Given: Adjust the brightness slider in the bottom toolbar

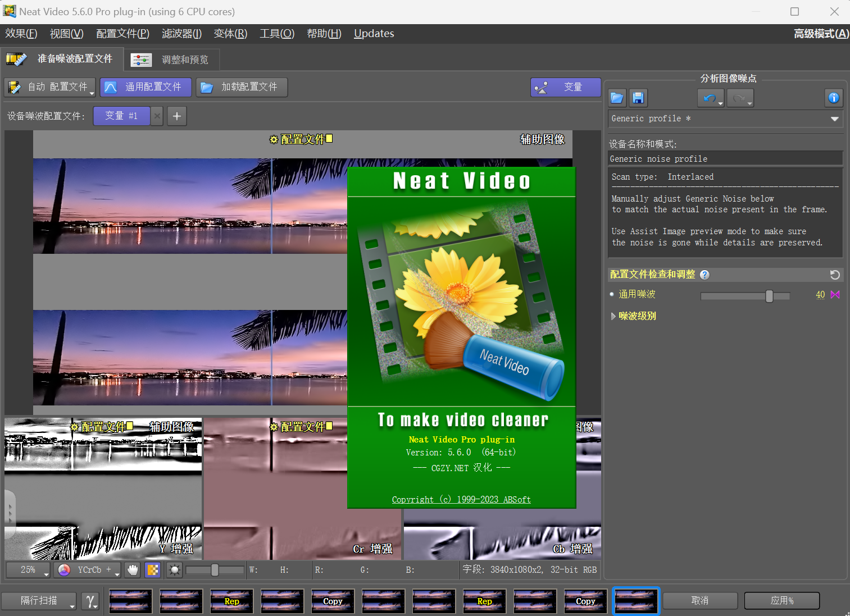Looking at the screenshot, I should click(215, 570).
